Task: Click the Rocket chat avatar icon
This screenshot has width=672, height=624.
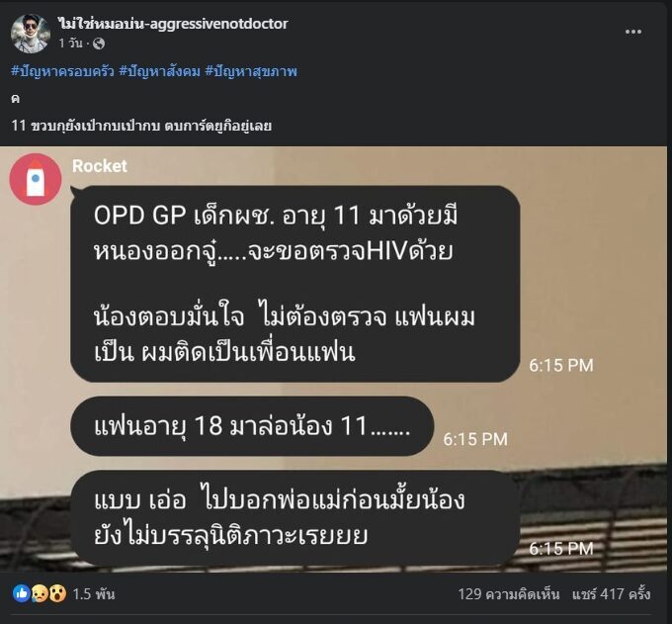Action: click(x=36, y=179)
